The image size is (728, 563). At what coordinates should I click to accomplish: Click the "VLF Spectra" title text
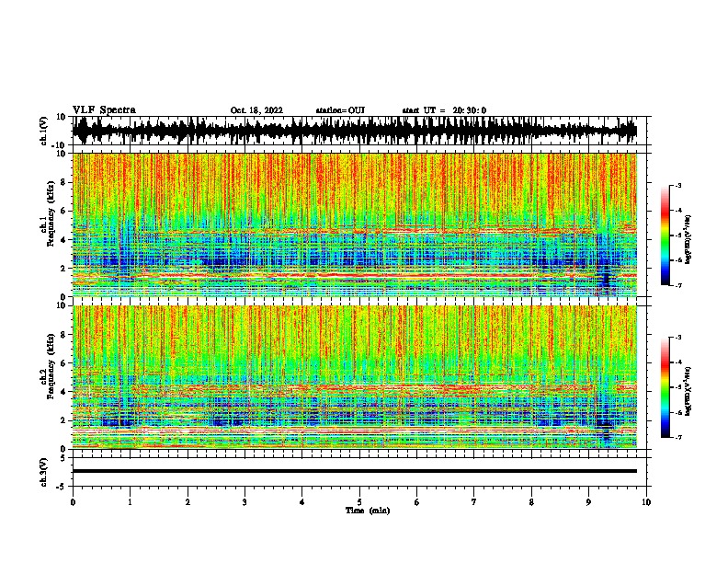pyautogui.click(x=104, y=110)
